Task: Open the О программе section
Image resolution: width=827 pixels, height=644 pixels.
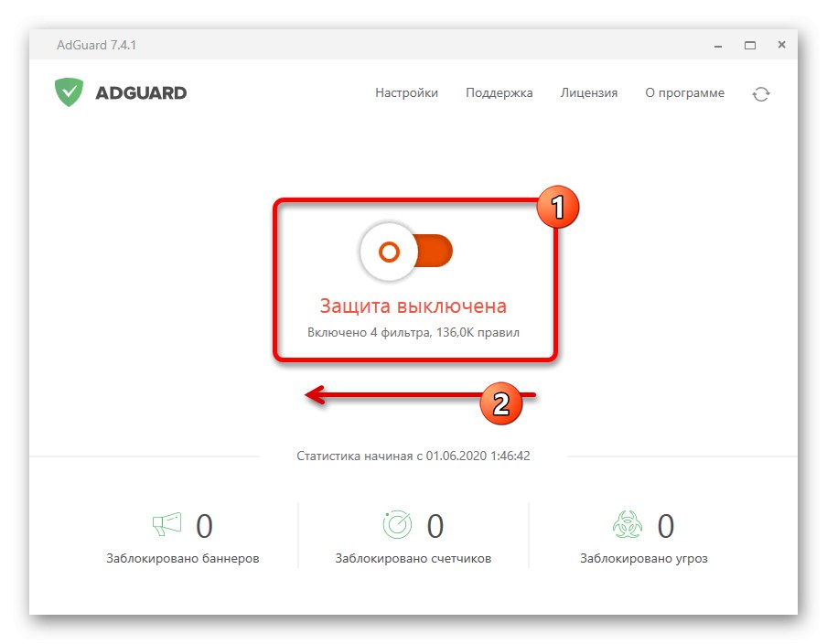Action: [684, 92]
